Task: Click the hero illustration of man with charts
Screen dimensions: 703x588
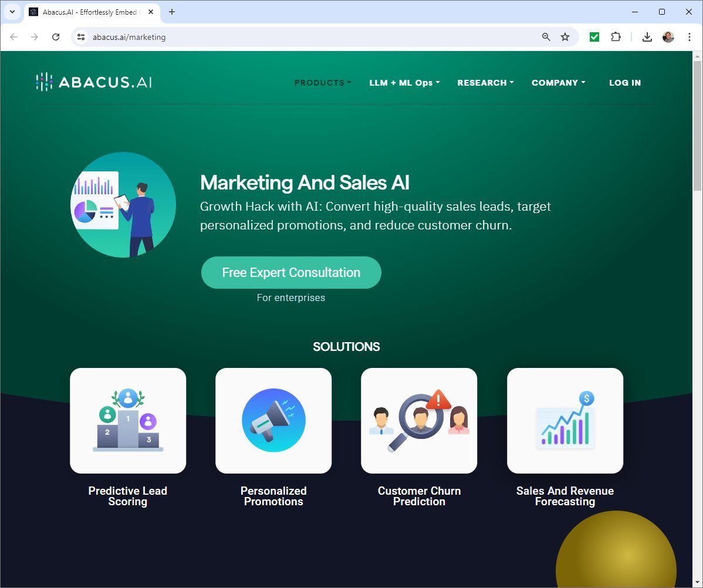Action: [123, 205]
